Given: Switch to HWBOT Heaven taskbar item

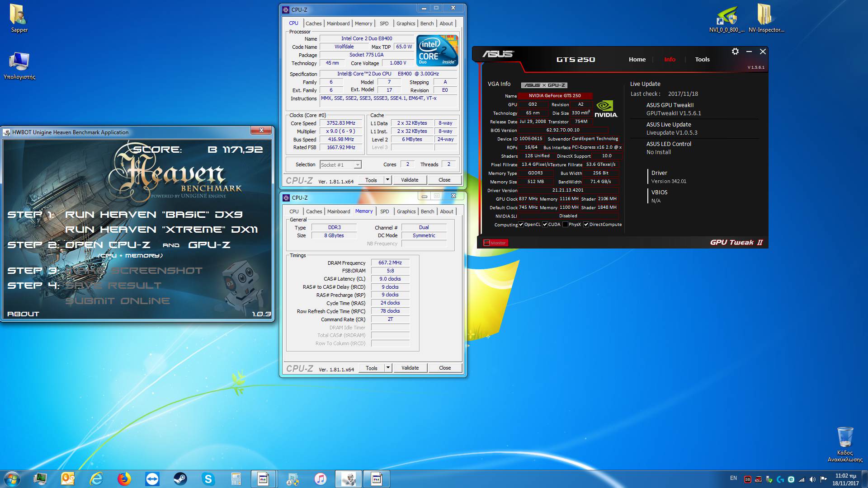Looking at the screenshot, I should (x=348, y=479).
